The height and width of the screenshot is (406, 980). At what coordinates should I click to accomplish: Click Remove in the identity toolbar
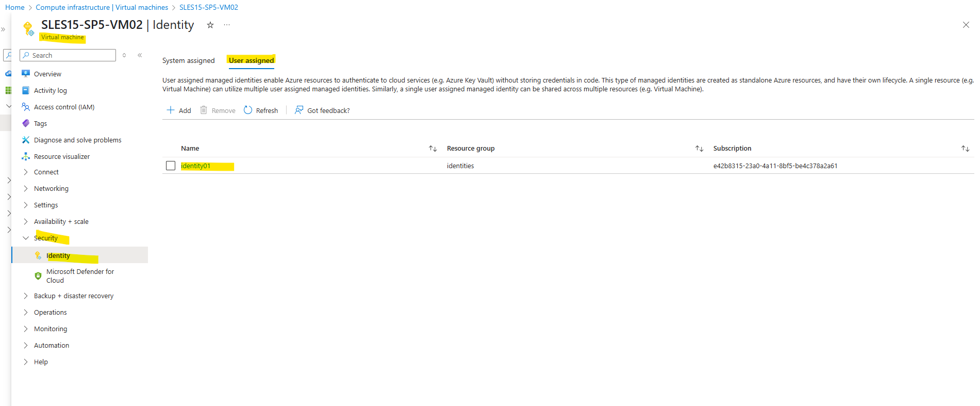point(218,110)
